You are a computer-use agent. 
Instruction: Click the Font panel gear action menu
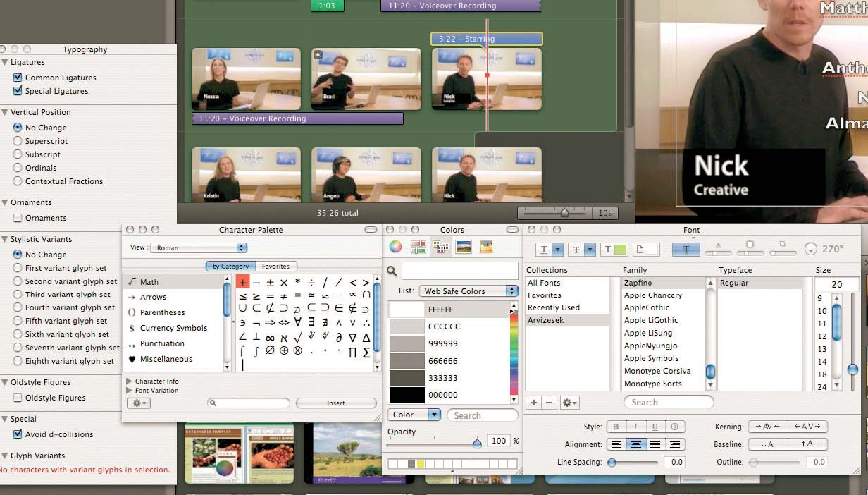570,403
